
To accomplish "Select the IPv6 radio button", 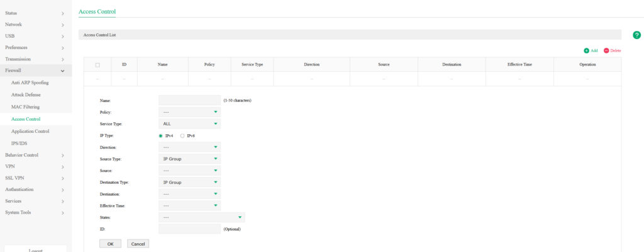I will (182, 135).
